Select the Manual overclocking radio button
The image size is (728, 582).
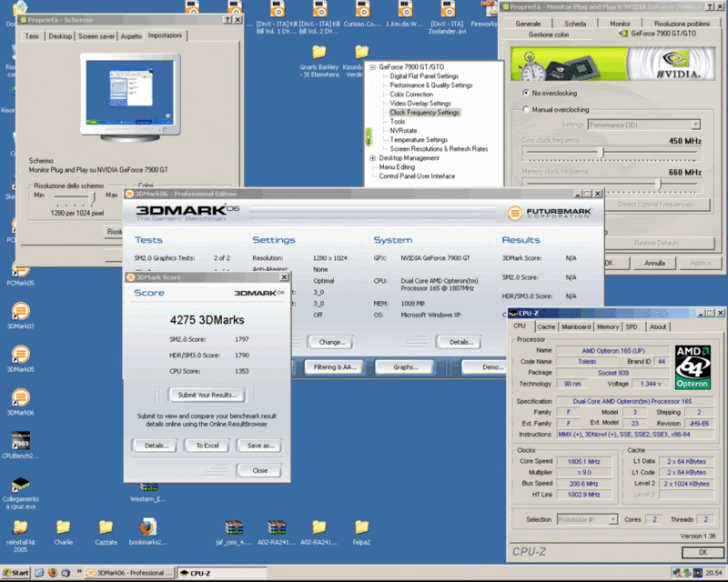[x=526, y=109]
